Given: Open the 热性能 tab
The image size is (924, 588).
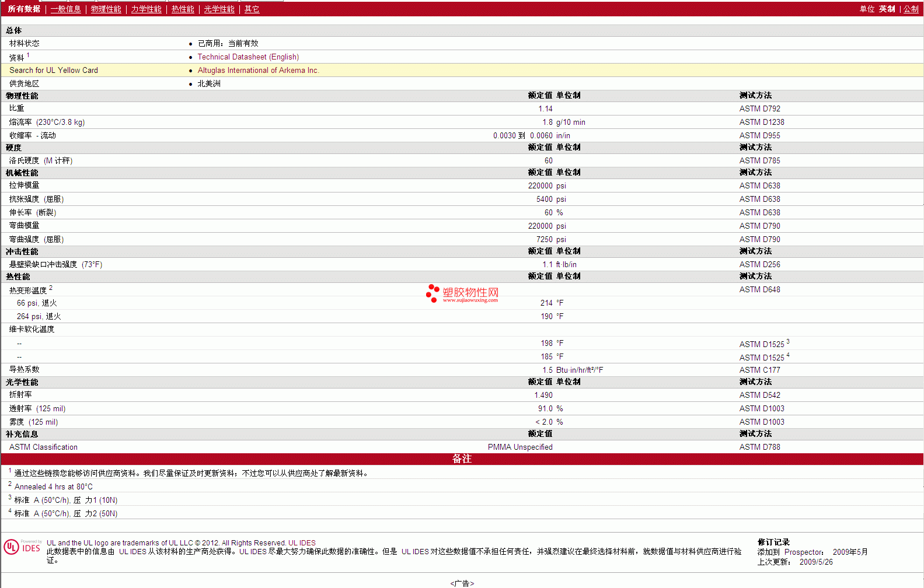Looking at the screenshot, I should point(183,9).
